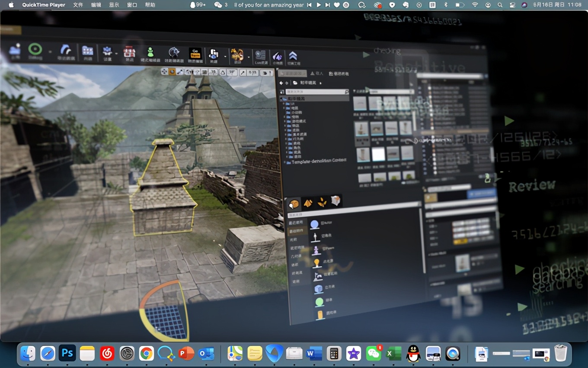
Task: Pick the green sphere in placement list
Action: 319,302
